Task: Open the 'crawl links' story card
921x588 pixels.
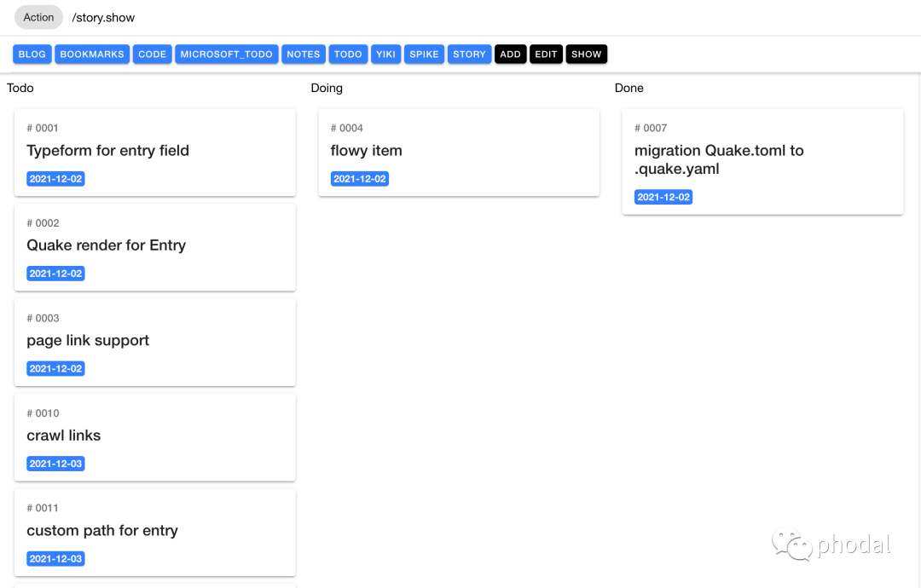Action: tap(154, 435)
